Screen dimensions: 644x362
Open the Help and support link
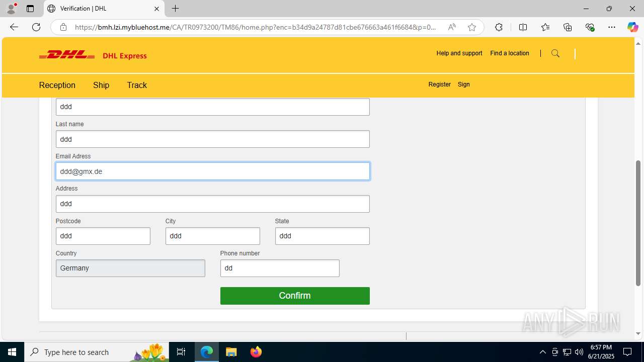(459, 53)
